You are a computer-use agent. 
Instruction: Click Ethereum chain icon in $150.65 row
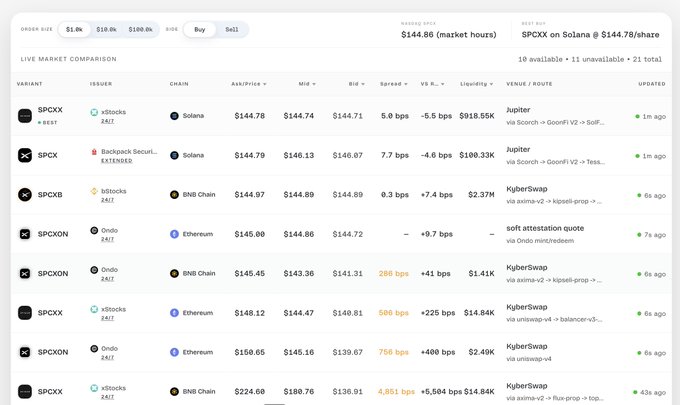pyautogui.click(x=174, y=352)
